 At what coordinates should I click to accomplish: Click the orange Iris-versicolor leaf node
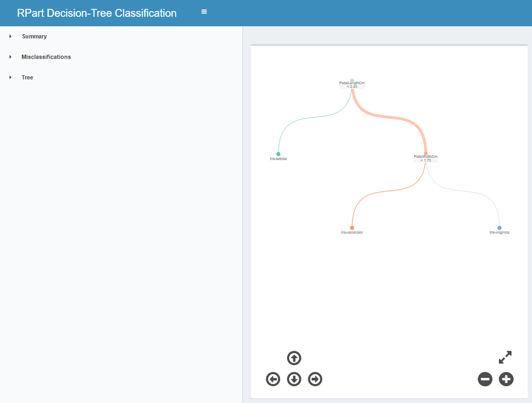tap(352, 228)
